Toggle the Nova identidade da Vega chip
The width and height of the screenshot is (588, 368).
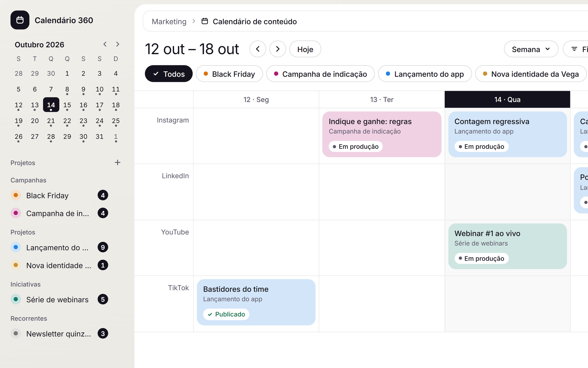(531, 74)
